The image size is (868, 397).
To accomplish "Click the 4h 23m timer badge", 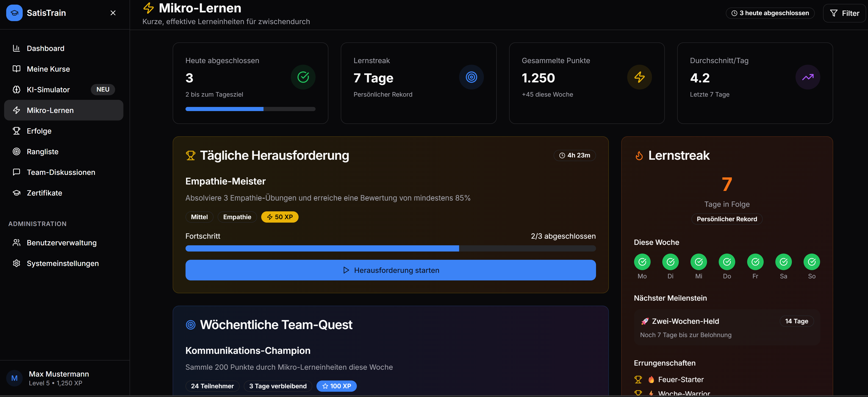I will click(574, 155).
